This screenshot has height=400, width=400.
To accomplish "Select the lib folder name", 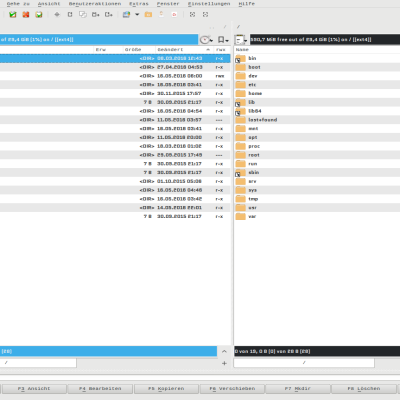I will [x=251, y=102].
